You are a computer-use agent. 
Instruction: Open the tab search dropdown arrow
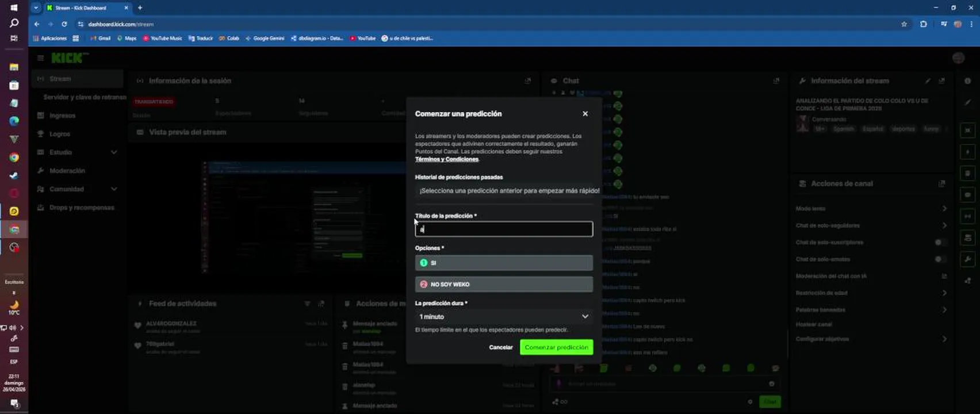point(36,8)
